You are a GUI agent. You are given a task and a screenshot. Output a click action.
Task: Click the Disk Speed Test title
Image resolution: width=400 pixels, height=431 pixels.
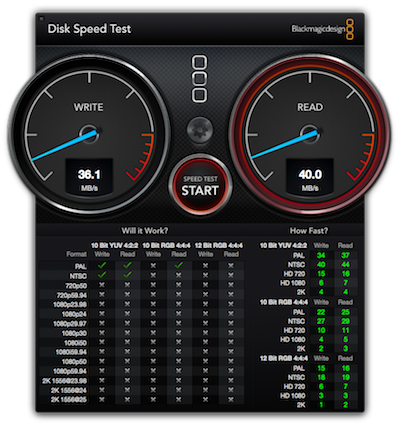[89, 29]
